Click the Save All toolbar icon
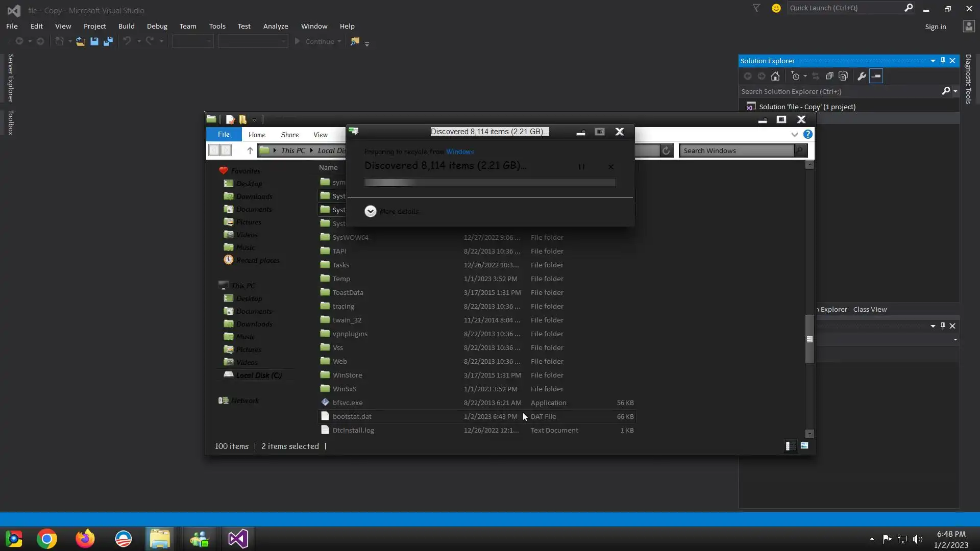This screenshot has height=551, width=980. (108, 42)
